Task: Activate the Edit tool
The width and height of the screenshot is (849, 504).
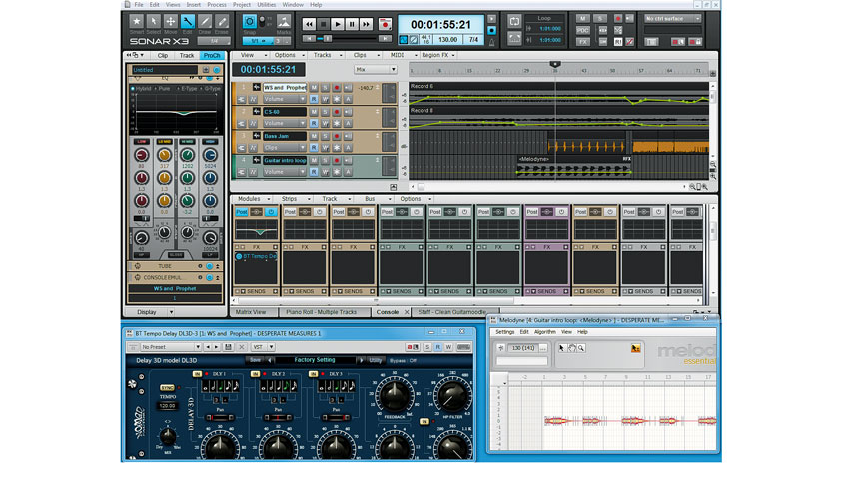Action: (x=188, y=22)
